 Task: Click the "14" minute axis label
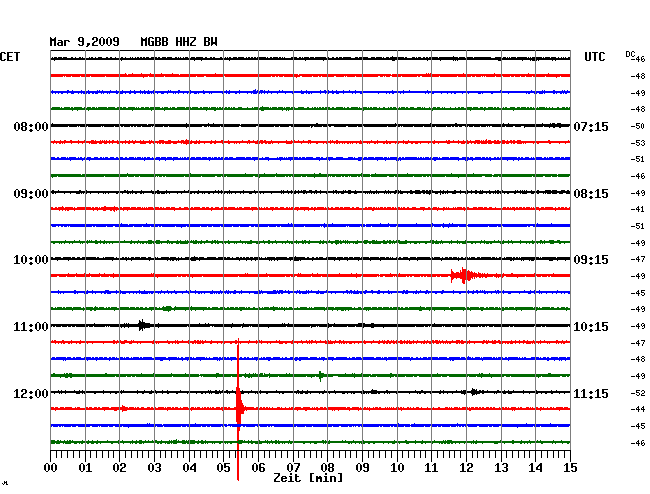pos(536,468)
